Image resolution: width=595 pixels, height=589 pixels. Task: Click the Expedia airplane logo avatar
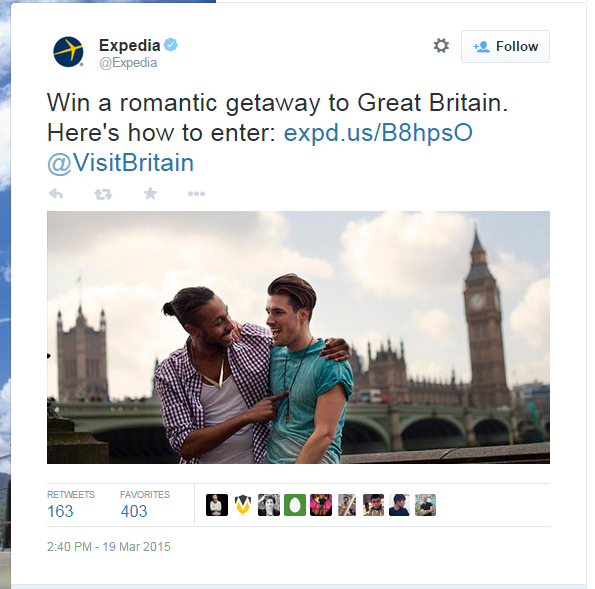click(x=68, y=52)
